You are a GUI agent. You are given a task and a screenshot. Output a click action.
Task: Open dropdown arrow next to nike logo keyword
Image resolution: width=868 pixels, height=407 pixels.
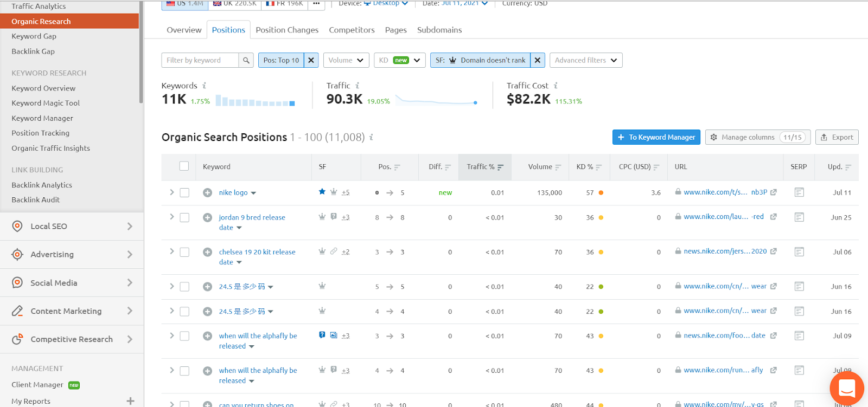click(x=253, y=193)
